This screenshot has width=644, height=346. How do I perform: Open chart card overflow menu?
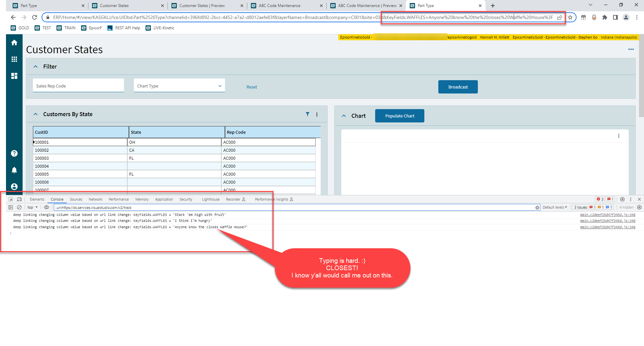tap(619, 136)
